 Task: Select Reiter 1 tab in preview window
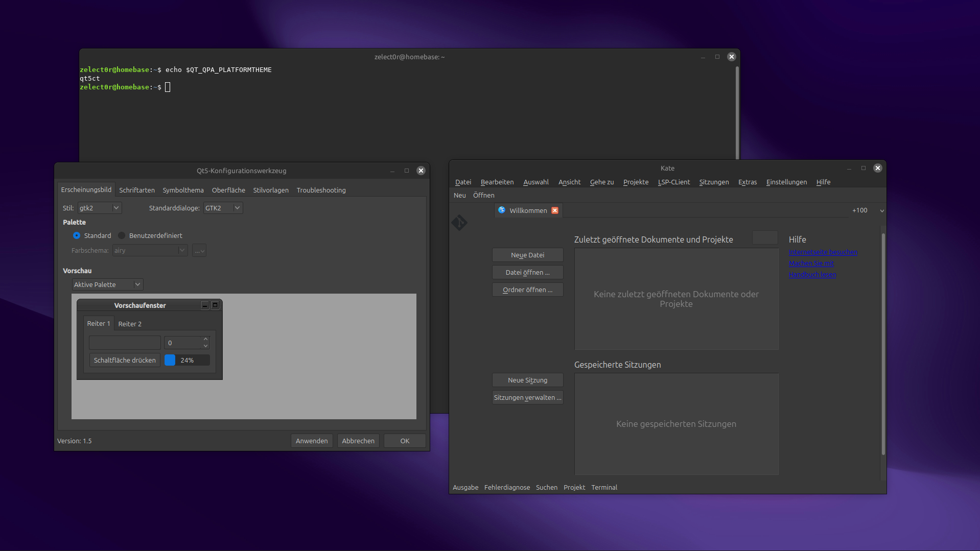tap(99, 323)
